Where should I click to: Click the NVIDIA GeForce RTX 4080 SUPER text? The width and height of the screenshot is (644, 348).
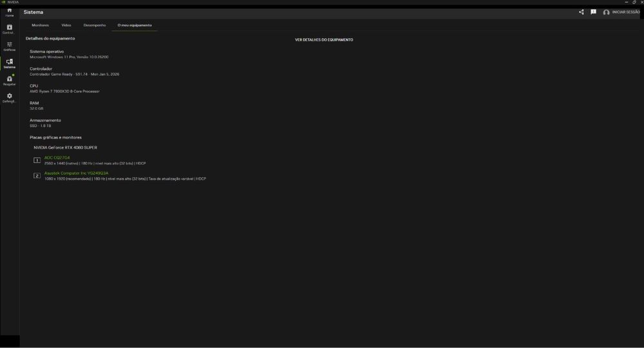(x=65, y=148)
